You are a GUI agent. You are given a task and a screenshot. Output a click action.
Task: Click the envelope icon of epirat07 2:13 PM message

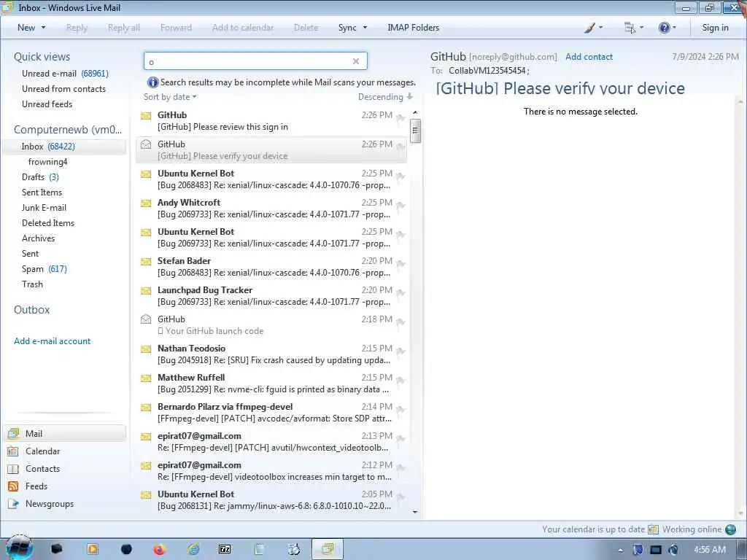[x=146, y=436]
